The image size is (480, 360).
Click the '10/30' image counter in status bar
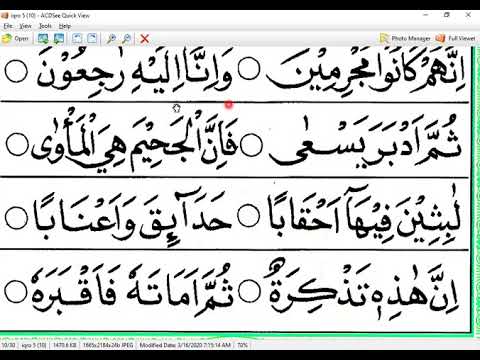(9, 345)
